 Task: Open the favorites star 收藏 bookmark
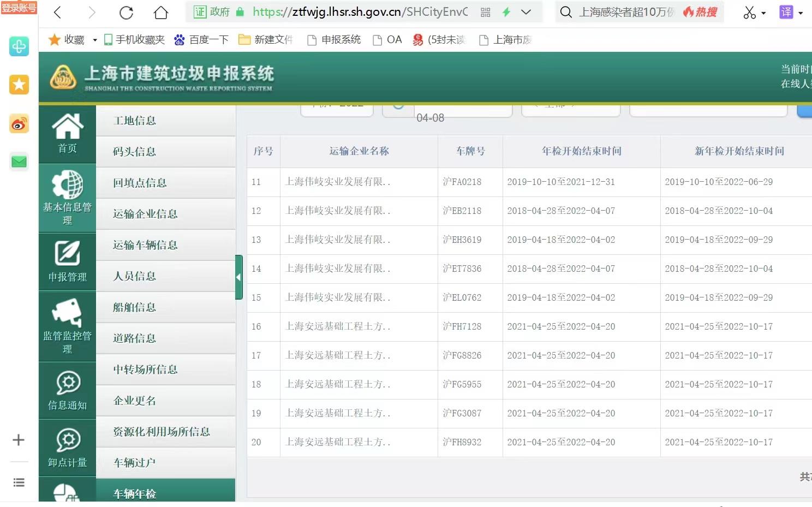coord(67,39)
